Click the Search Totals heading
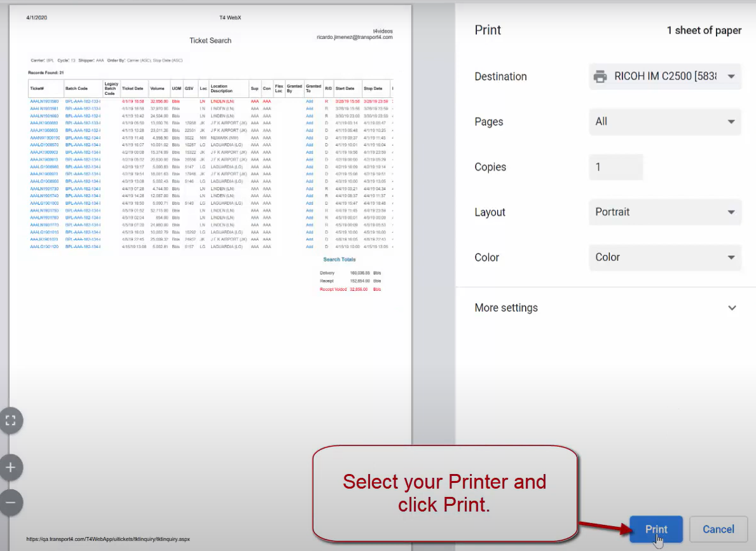Image resolution: width=756 pixels, height=551 pixels. pos(339,260)
